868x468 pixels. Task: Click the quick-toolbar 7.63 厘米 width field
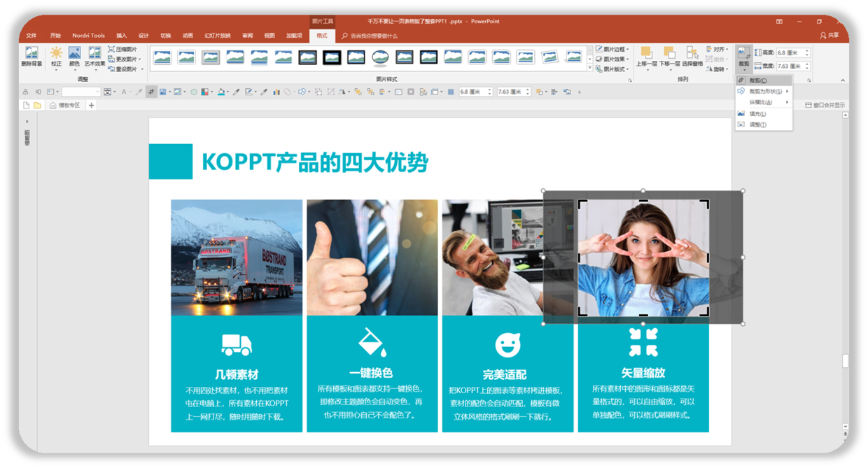click(514, 92)
